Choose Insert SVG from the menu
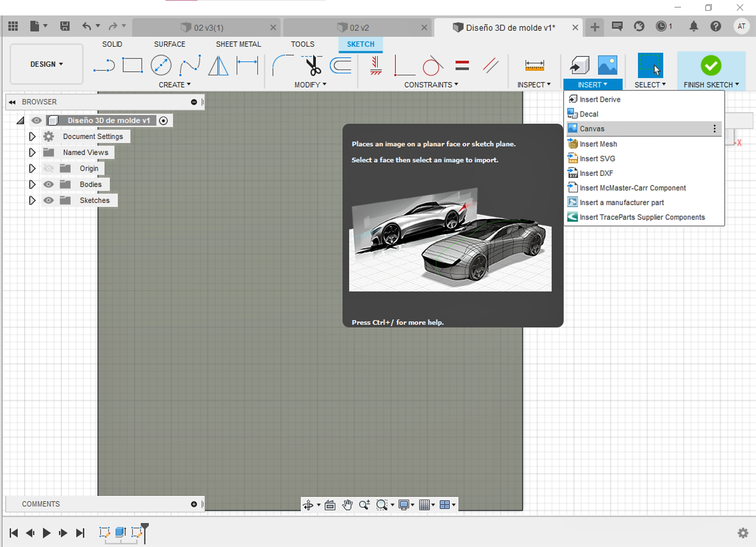This screenshot has height=547, width=756. 644,159
